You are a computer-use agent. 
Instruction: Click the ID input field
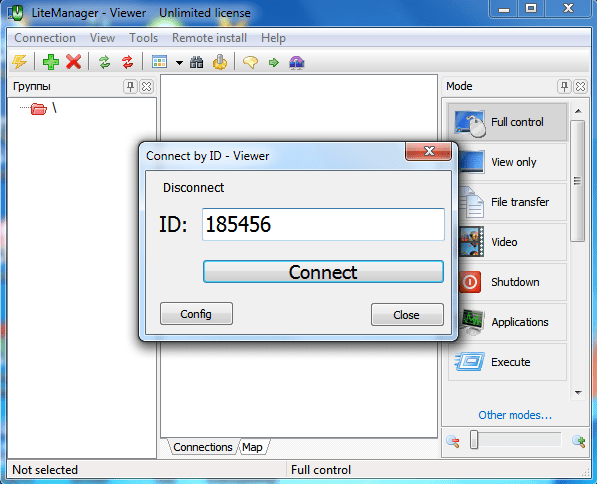coord(323,224)
